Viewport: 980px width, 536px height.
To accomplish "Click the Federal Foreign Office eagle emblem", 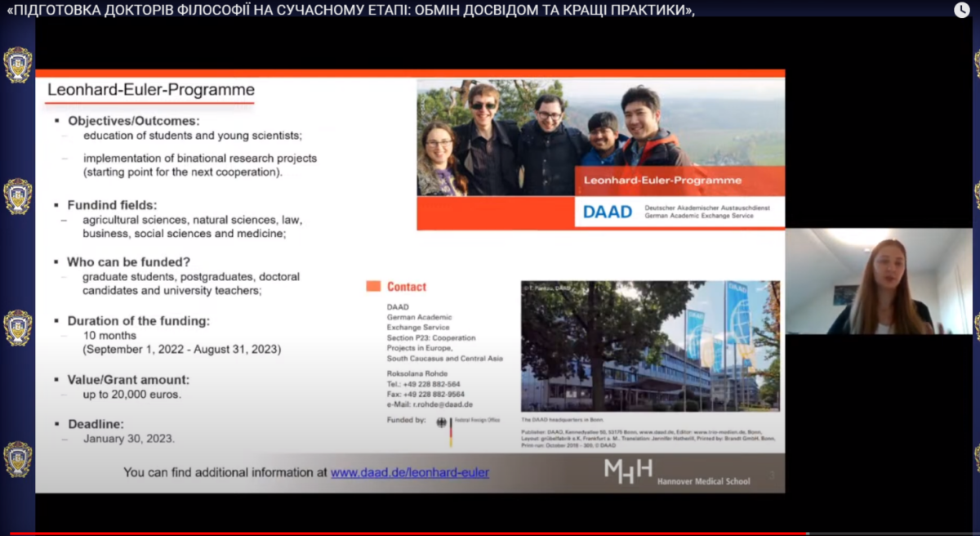I will tap(442, 423).
